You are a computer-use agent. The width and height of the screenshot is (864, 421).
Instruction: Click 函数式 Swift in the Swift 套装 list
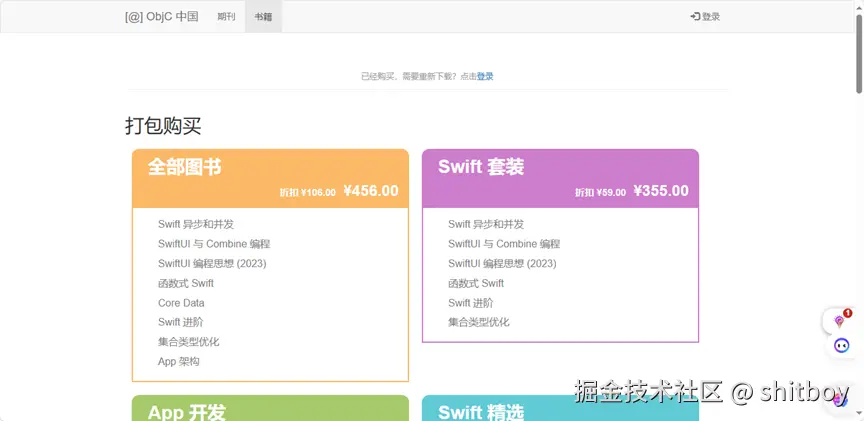(476, 283)
